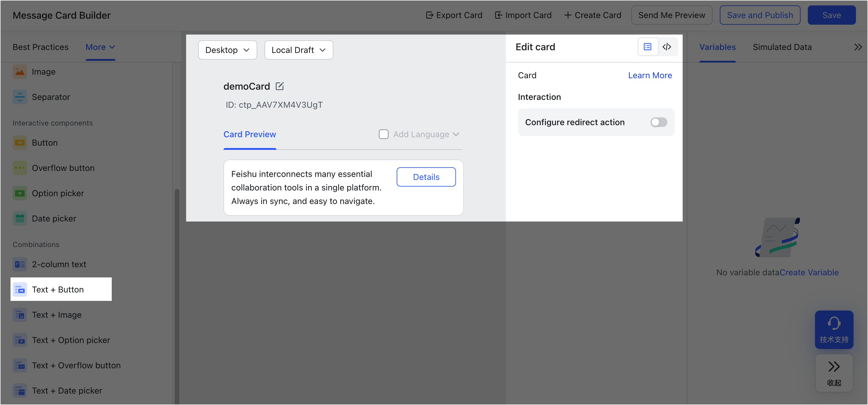
Task: Open the Local Draft version dropdown
Action: click(298, 50)
